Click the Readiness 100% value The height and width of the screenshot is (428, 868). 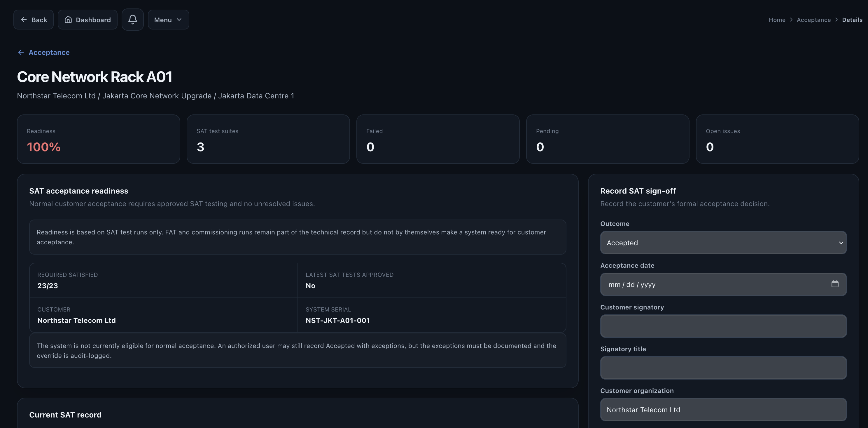(x=43, y=147)
